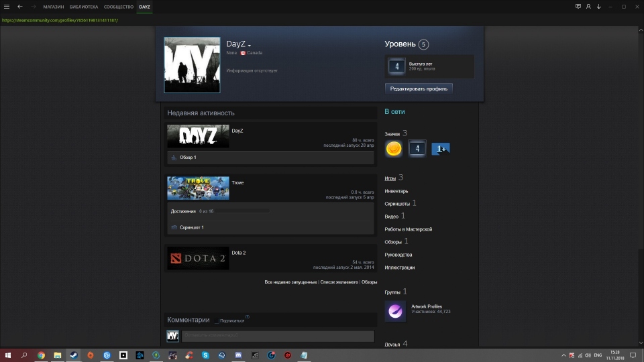Image resolution: width=644 pixels, height=362 pixels.
Task: Click the large DayZ profile avatar
Action: [x=193, y=65]
